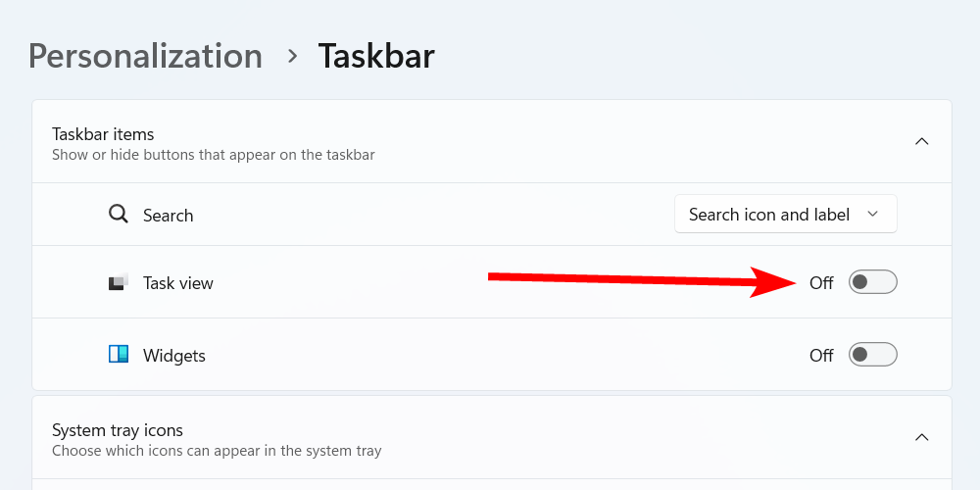Viewport: 980px width, 490px height.
Task: Open the "Search icon and label" dropdown
Action: coord(768,215)
